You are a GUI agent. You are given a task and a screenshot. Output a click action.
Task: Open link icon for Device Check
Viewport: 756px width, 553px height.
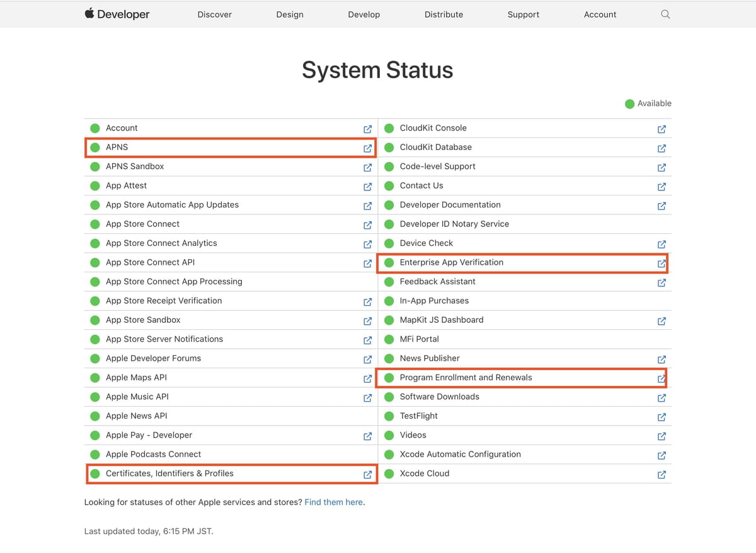[661, 244]
